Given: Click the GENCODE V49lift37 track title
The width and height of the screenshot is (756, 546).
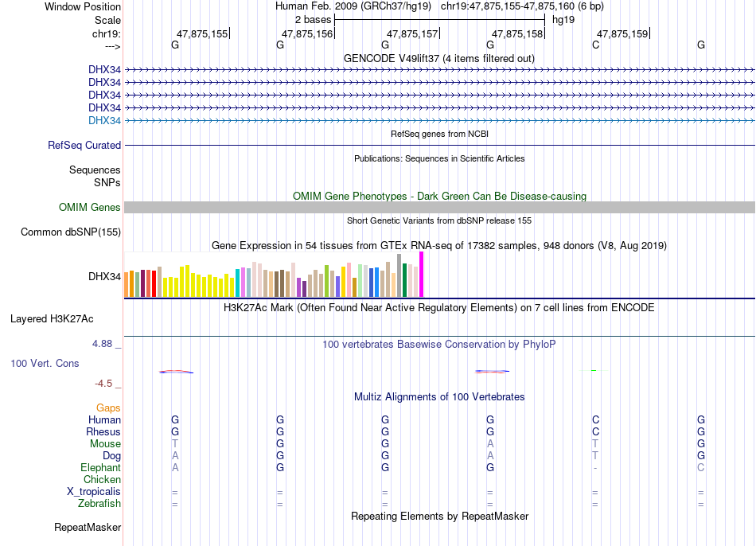Looking at the screenshot, I should pos(438,58).
